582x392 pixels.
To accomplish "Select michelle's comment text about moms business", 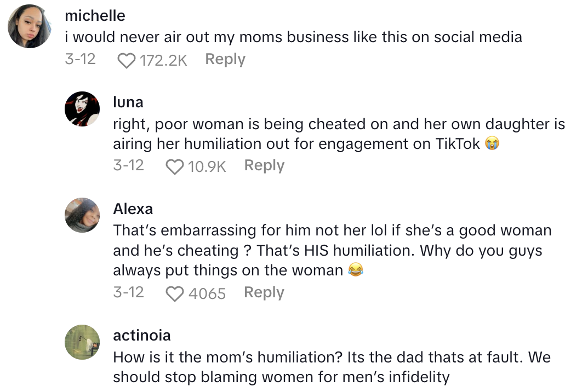I will pos(293,37).
